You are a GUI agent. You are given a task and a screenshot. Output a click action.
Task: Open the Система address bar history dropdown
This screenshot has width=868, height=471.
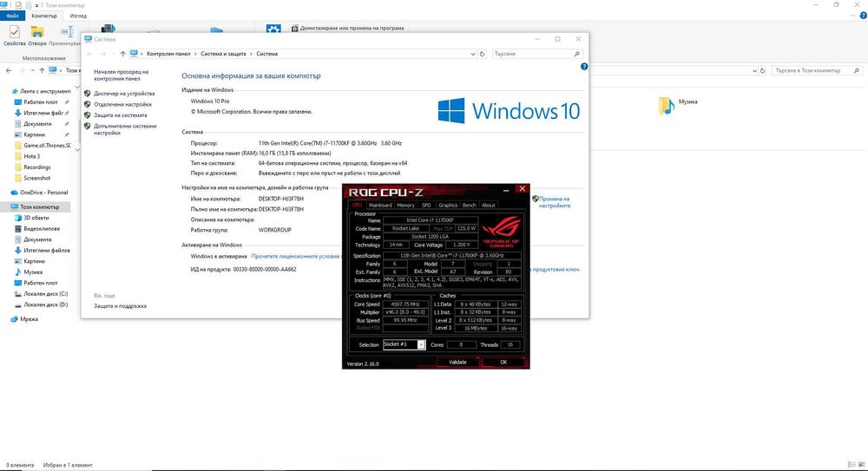click(473, 54)
